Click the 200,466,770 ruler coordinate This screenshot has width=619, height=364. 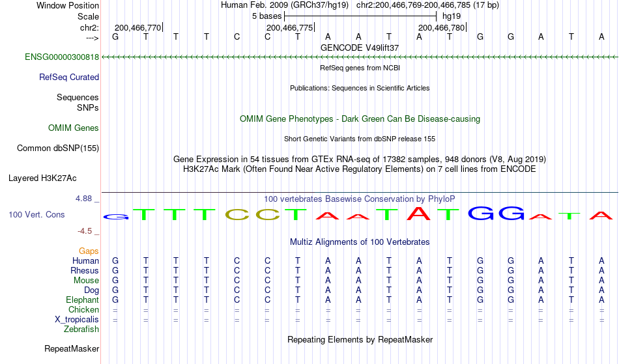(137, 27)
